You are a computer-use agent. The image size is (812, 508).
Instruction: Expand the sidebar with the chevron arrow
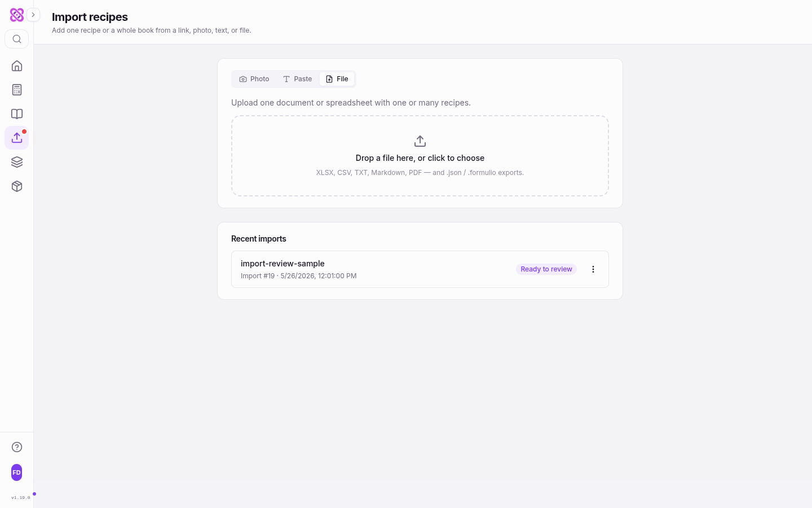pyautogui.click(x=33, y=15)
